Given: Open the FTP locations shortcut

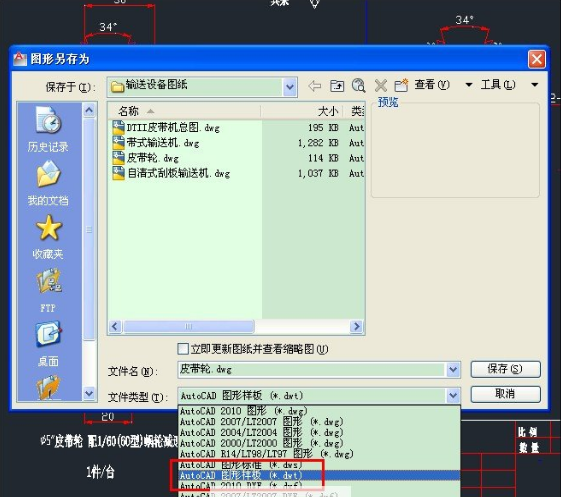Looking at the screenshot, I should point(48,291).
